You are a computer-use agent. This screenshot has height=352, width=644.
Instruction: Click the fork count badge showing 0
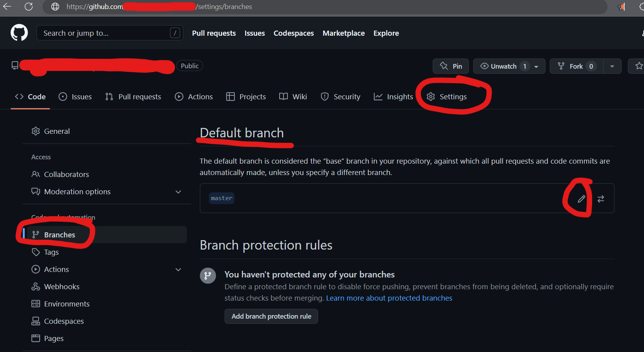591,66
